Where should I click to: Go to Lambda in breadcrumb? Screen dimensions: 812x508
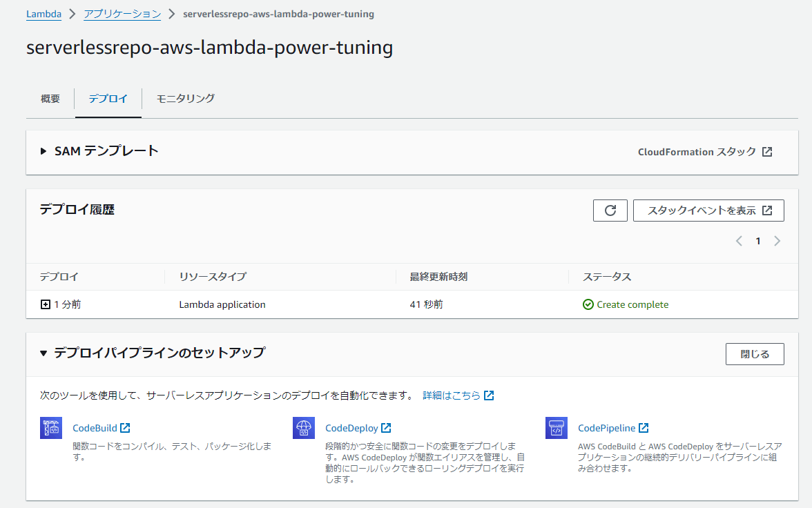44,14
